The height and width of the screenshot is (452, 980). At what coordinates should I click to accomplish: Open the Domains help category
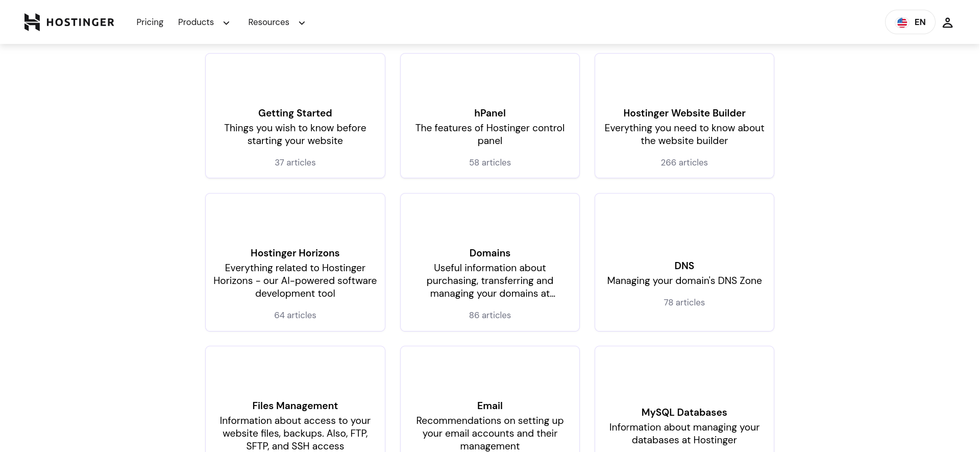point(490,262)
